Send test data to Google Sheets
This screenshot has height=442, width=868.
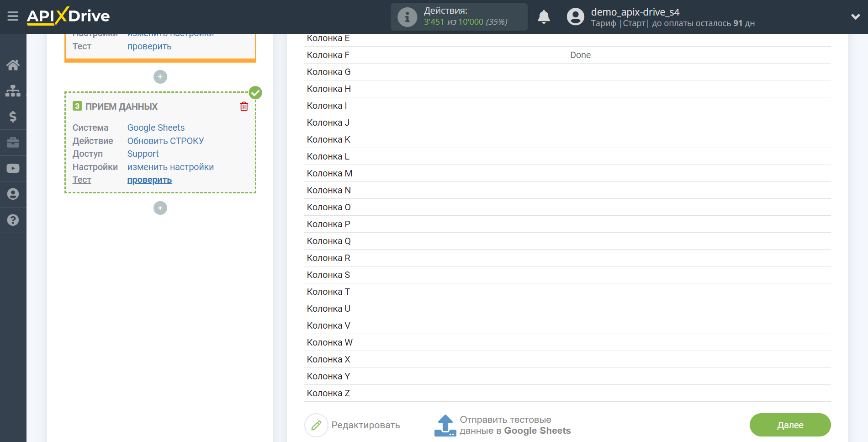pyautogui.click(x=515, y=425)
